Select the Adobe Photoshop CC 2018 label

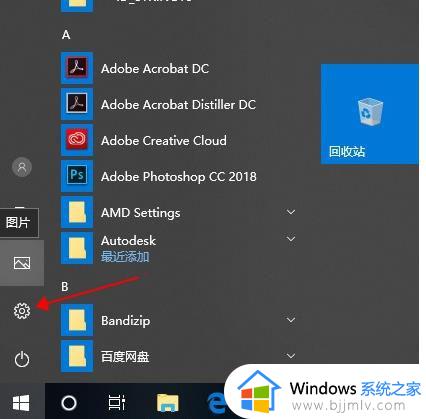[179, 177]
